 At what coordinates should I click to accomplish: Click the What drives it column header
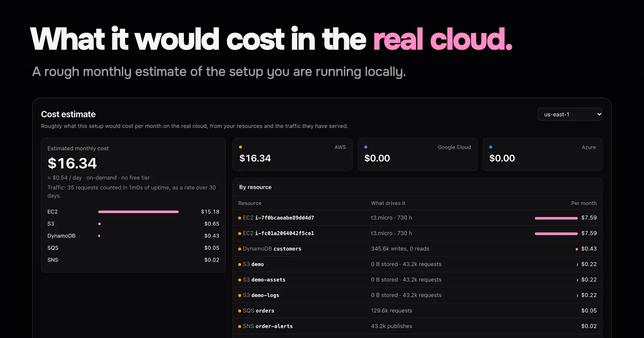pyautogui.click(x=388, y=203)
